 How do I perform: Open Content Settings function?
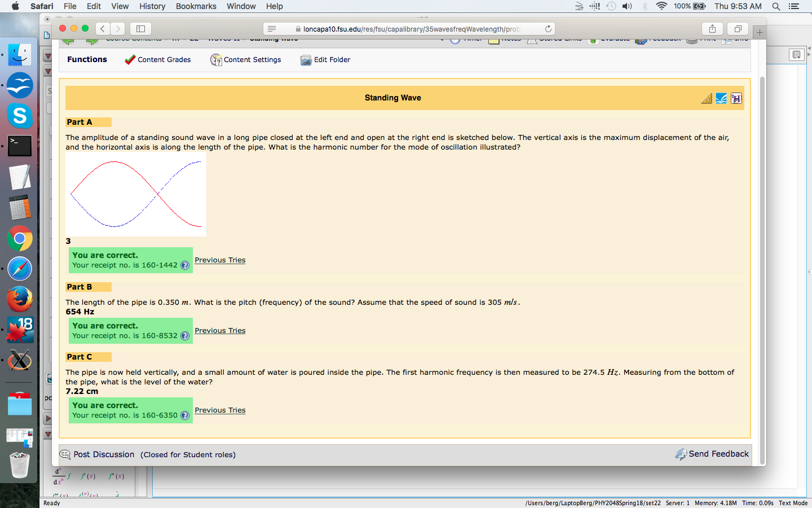pyautogui.click(x=246, y=59)
